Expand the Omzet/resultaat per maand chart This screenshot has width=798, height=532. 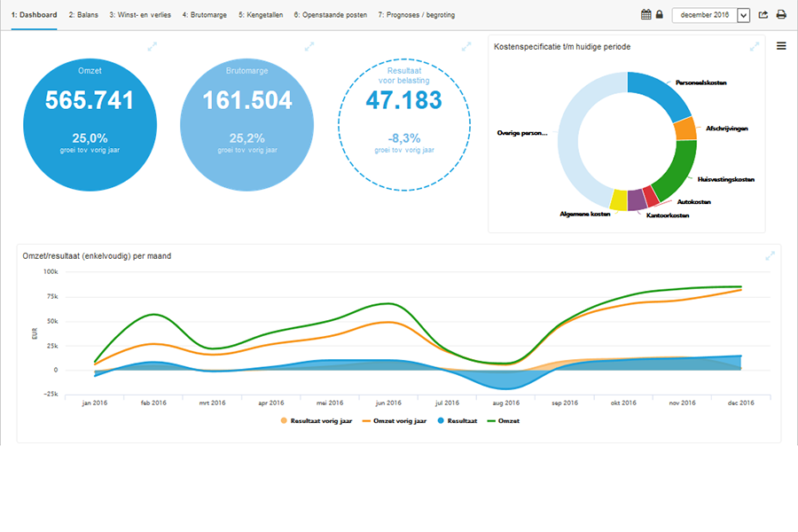coord(770,255)
